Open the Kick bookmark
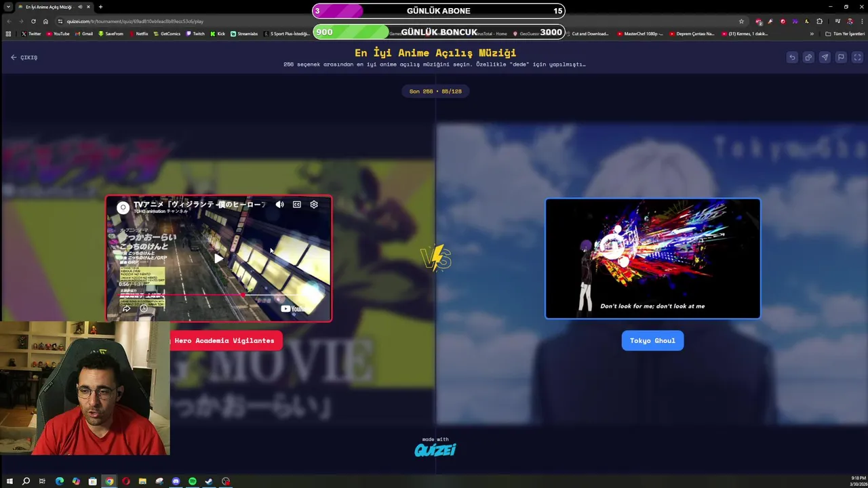This screenshot has height=488, width=868. (x=218, y=33)
